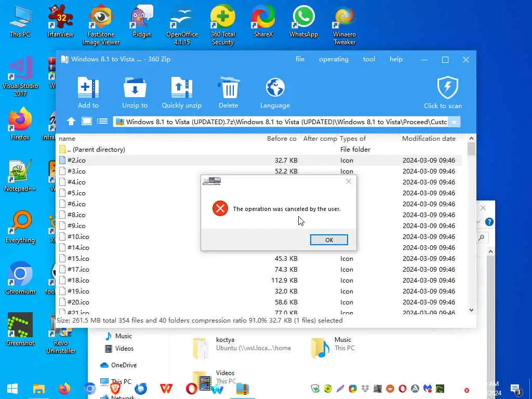Select the Parent directory row
The width and height of the screenshot is (532, 399).
(260, 149)
